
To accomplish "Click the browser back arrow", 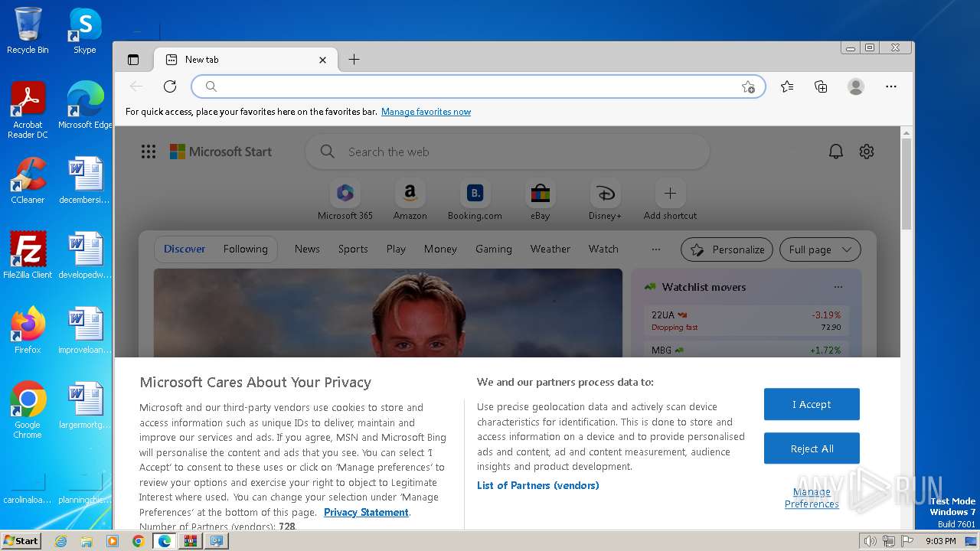I will tap(136, 86).
